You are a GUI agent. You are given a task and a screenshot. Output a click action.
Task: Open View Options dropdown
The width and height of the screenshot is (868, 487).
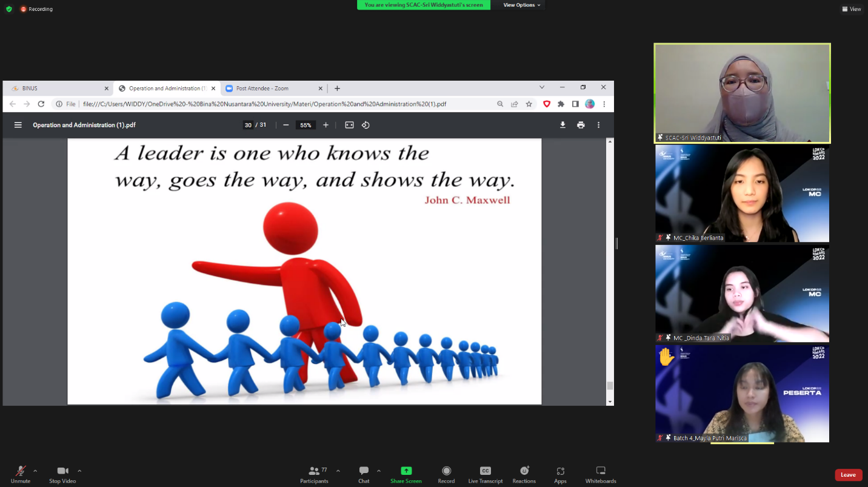(x=522, y=5)
